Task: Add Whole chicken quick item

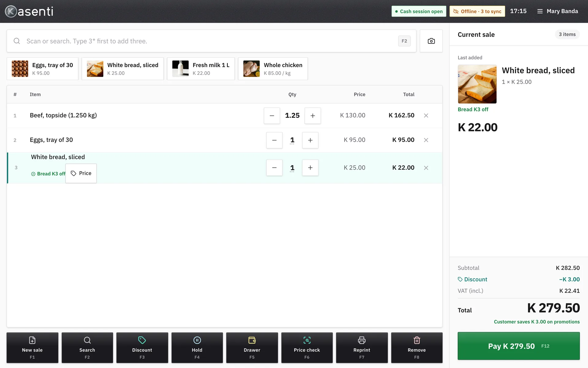Action: click(273, 69)
